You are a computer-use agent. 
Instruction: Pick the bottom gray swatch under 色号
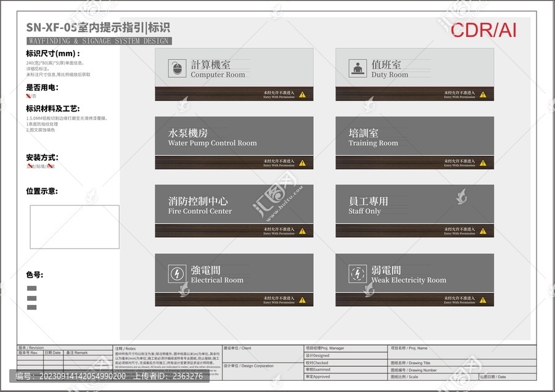32,308
